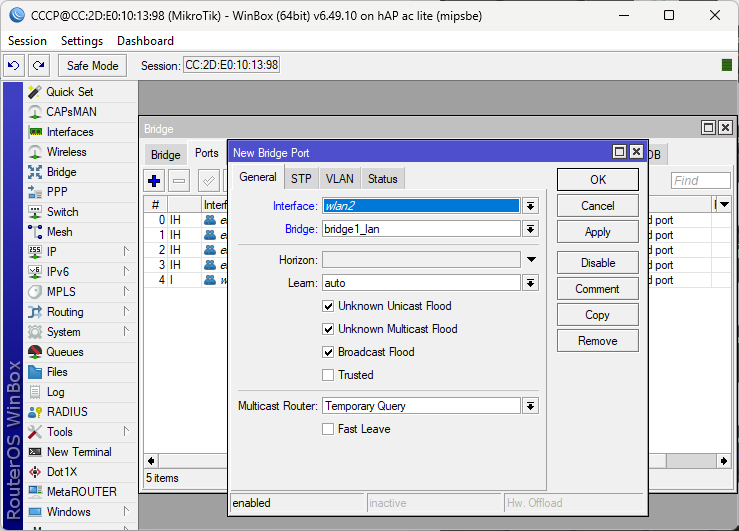Viewport: 739px width, 531px height.
Task: Open CAPsMAN in the sidebar
Action: [x=80, y=112]
